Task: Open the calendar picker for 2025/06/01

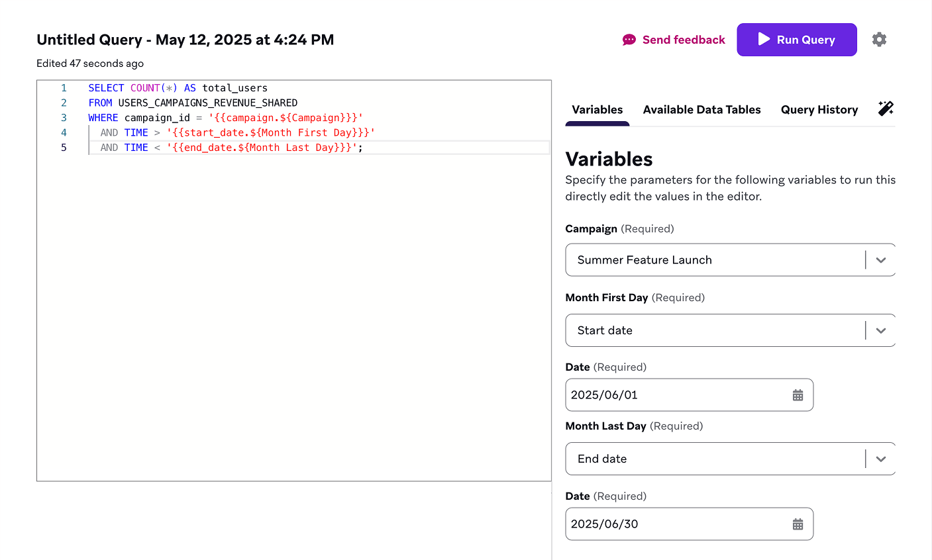Action: 798,395
